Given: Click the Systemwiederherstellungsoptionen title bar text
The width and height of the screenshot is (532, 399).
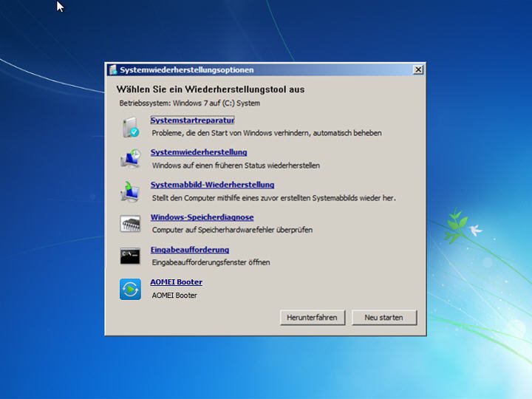Looking at the screenshot, I should coord(187,70).
